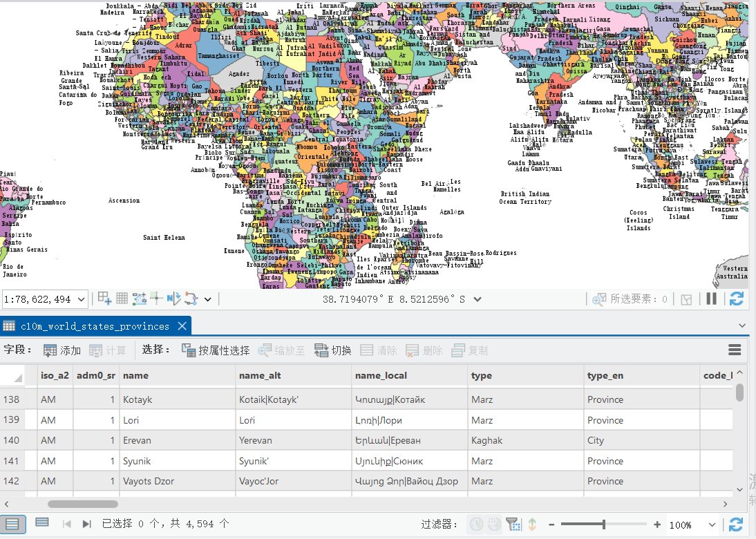The width and height of the screenshot is (756, 539).
Task: Refresh the attribute table
Action: [736, 524]
